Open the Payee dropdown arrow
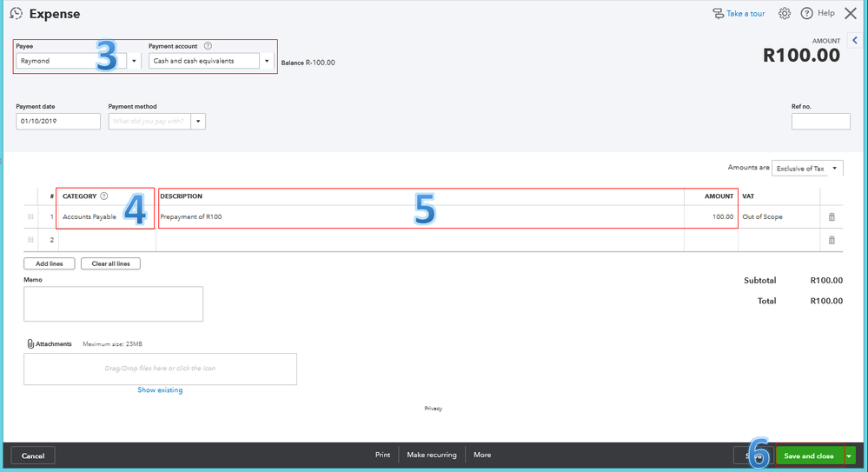Screen dimensions: 868x472 point(134,61)
